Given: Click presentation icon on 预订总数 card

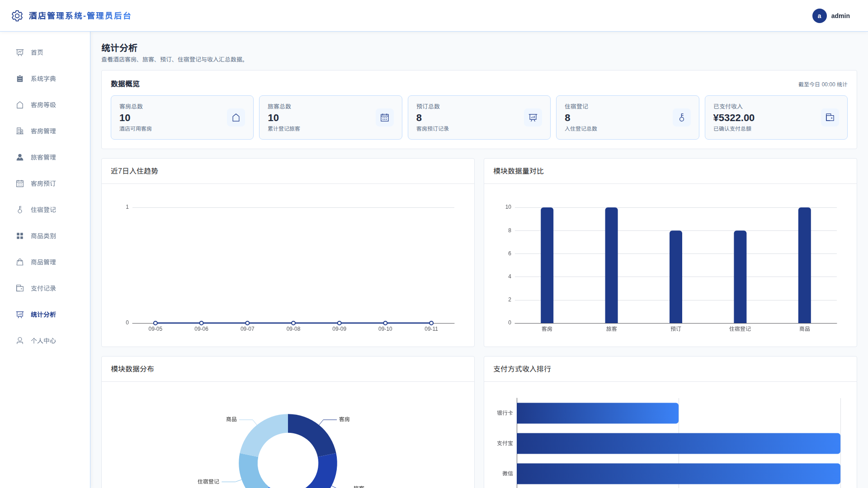Looking at the screenshot, I should tap(533, 117).
